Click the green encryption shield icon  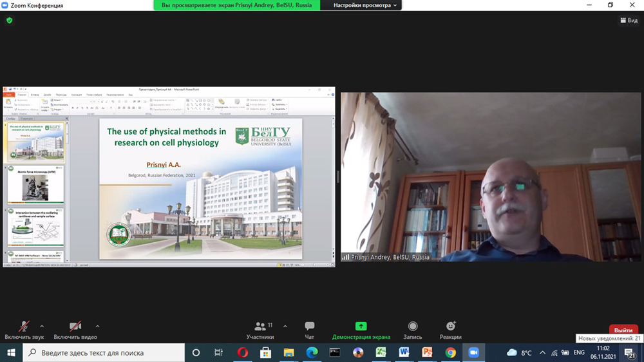pos(9,21)
